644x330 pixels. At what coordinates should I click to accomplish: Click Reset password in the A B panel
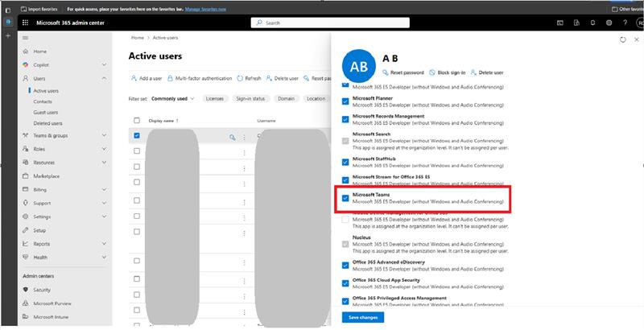coord(403,72)
